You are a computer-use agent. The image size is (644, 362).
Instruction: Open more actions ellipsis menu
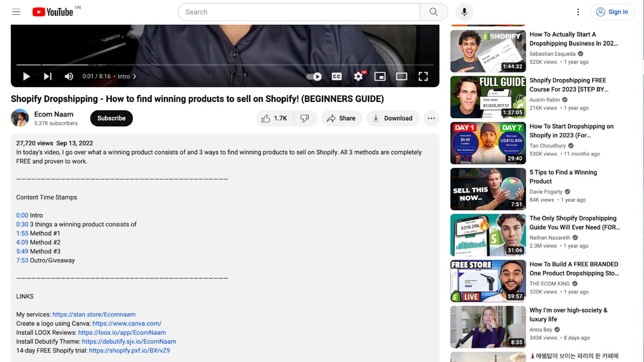(431, 118)
